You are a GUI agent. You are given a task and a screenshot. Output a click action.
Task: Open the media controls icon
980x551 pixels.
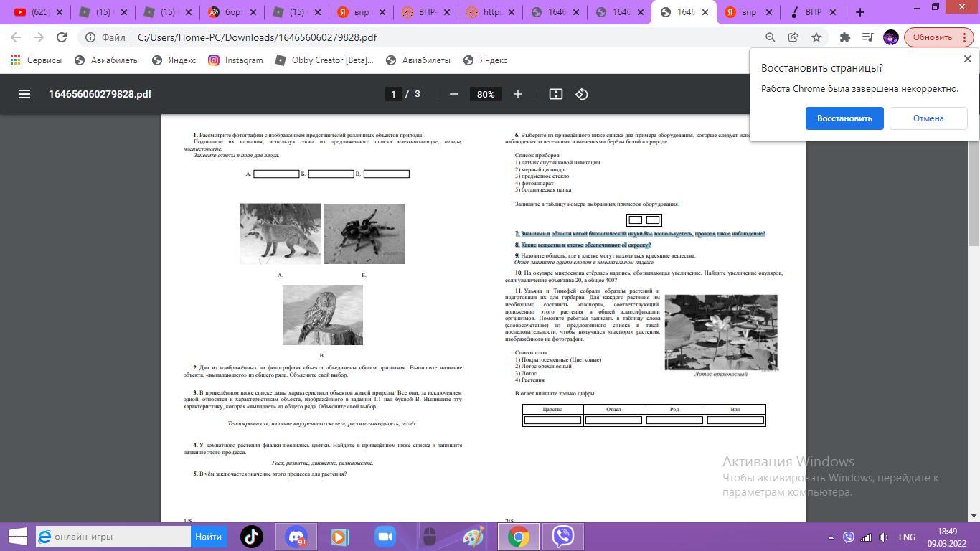pos(867,37)
